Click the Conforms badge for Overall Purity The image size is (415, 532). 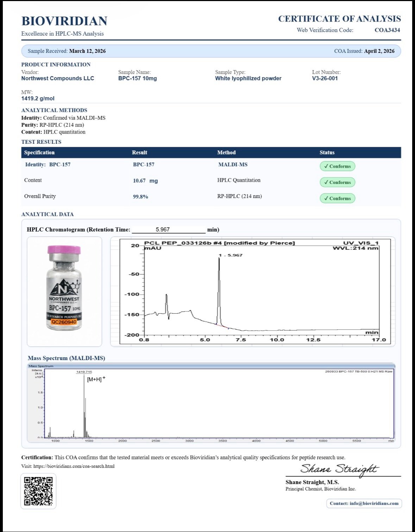[x=337, y=198]
